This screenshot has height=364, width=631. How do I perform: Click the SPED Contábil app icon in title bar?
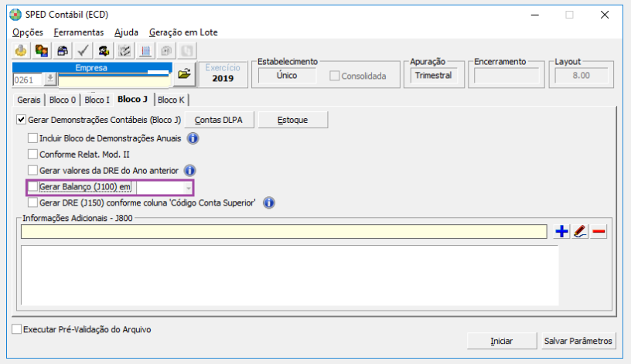pos(15,15)
